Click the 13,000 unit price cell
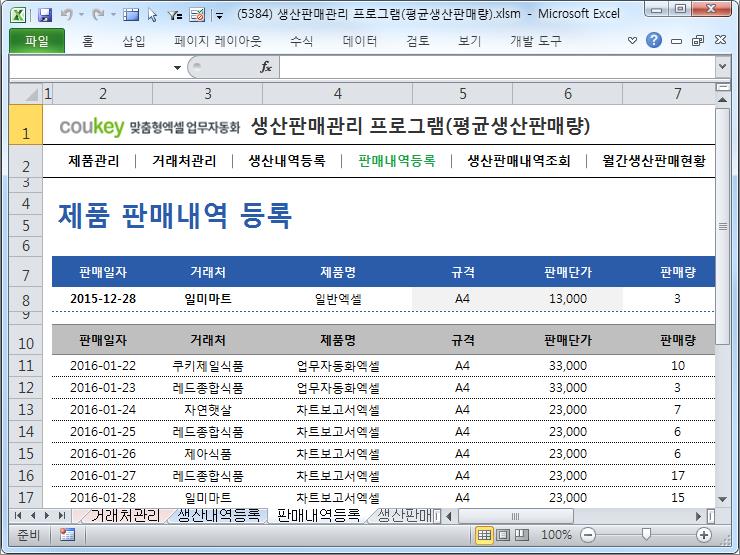 568,299
